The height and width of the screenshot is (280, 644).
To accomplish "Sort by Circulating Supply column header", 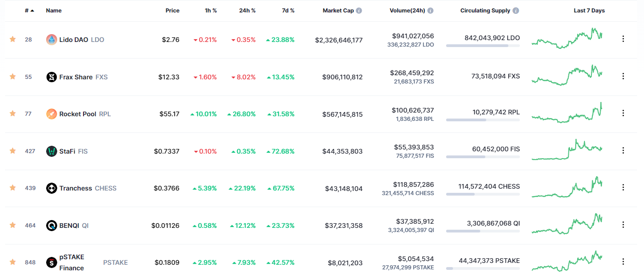I will (x=485, y=11).
